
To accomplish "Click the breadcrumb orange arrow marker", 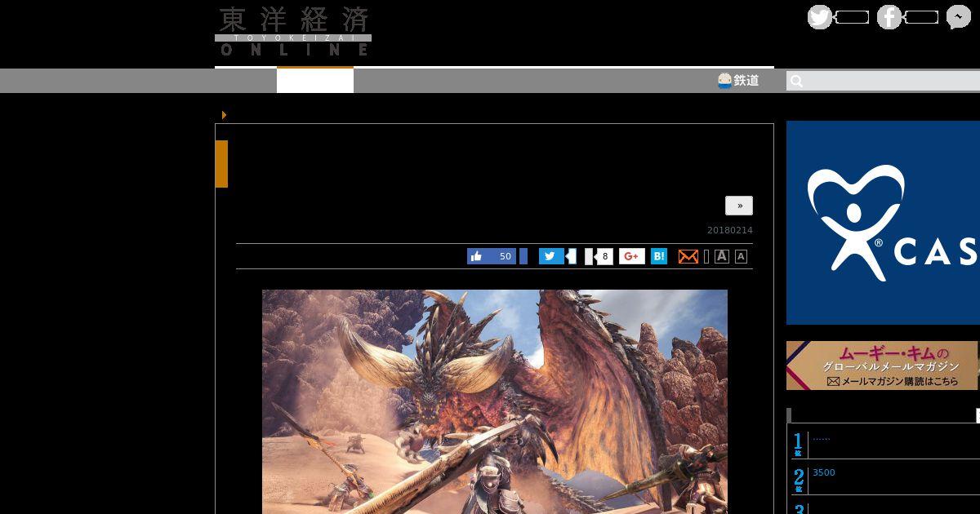I will click(224, 115).
